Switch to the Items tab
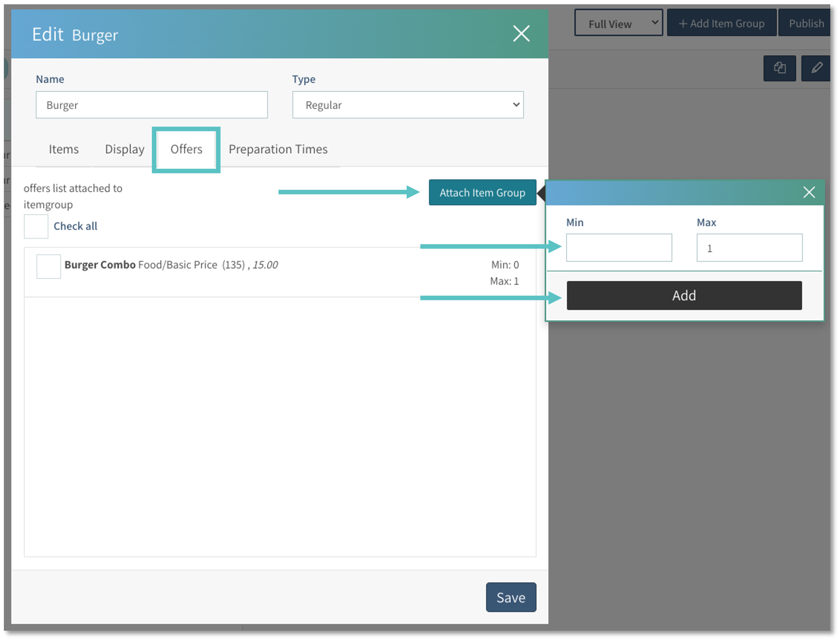This screenshot has width=840, height=641. tap(63, 149)
